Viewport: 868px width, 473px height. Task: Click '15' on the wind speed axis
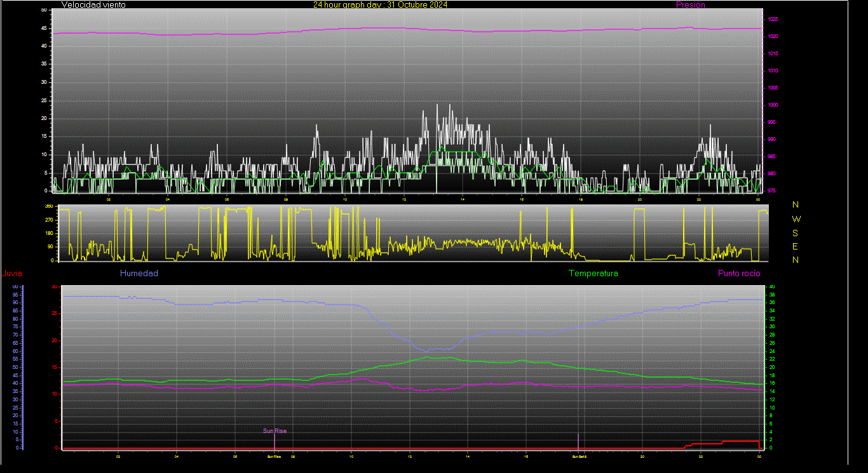pyautogui.click(x=44, y=136)
